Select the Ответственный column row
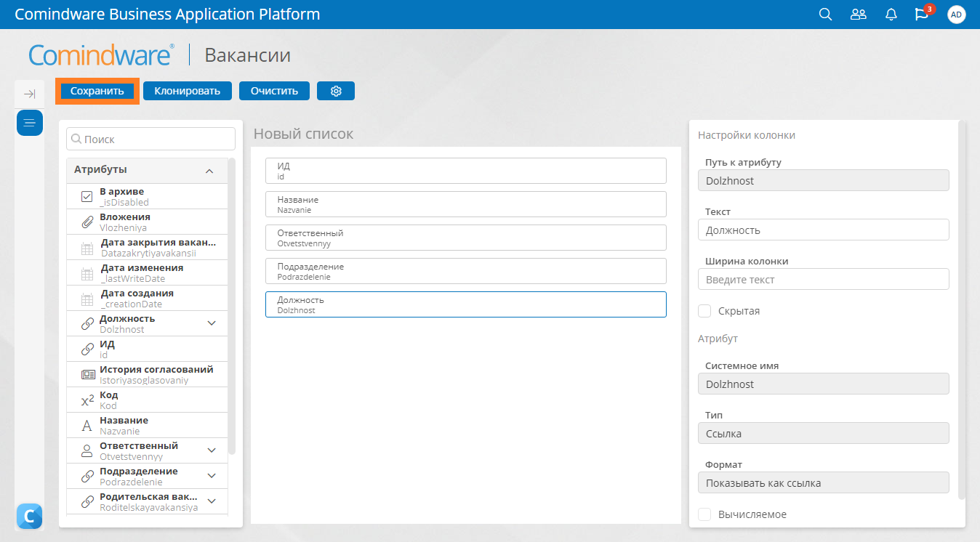Viewport: 980px width, 542px height. [466, 238]
